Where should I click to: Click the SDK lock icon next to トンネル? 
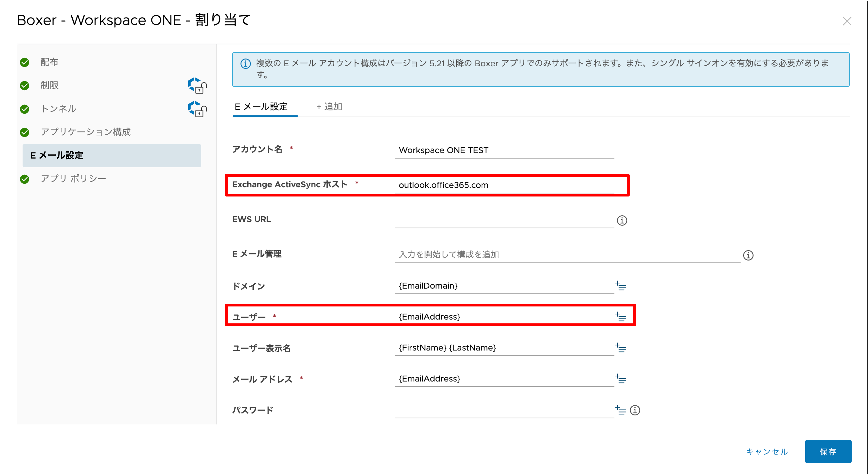(197, 109)
